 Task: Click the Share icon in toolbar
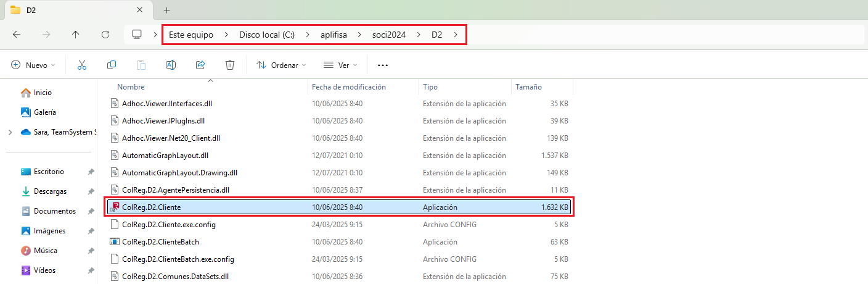click(x=200, y=65)
